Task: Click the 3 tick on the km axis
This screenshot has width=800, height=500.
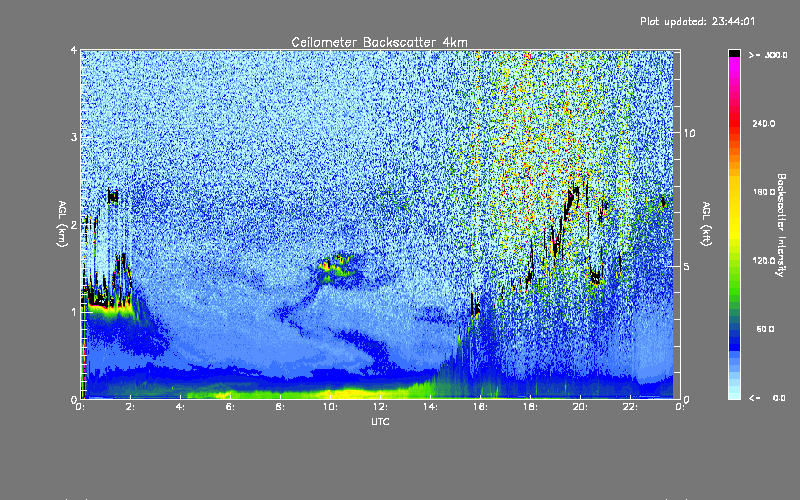Action: coord(74,137)
